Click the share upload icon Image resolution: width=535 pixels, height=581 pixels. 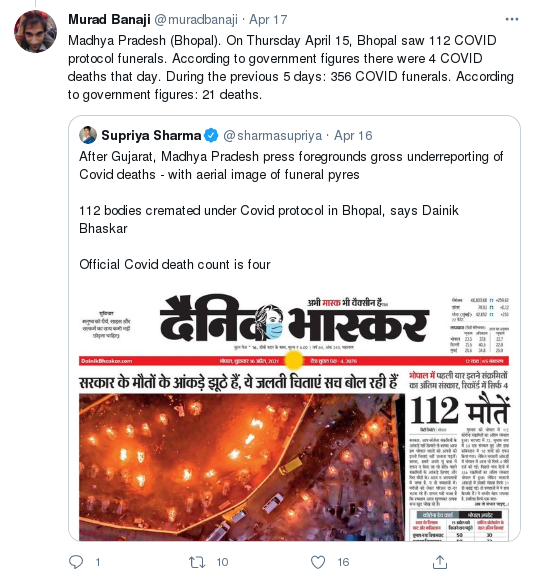pyautogui.click(x=440, y=562)
